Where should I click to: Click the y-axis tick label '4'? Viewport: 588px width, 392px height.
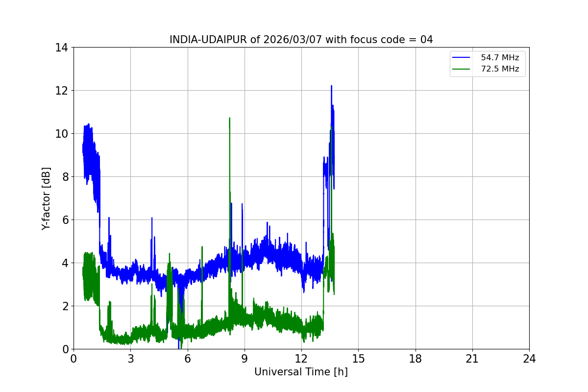pos(65,263)
